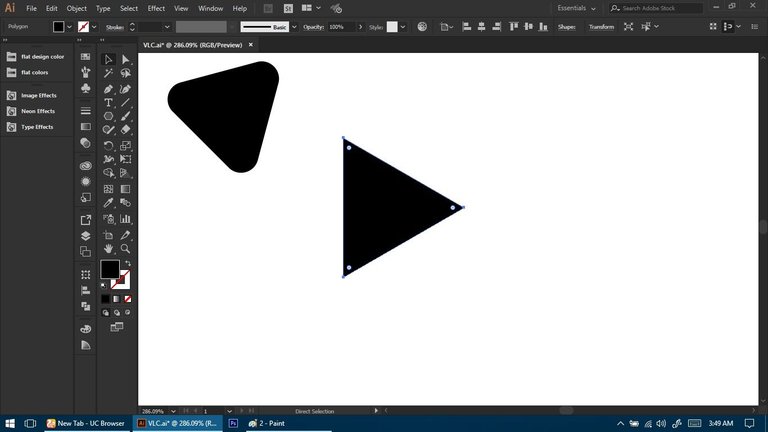Change the screen mode button
The width and height of the screenshot is (768, 432).
point(117,327)
